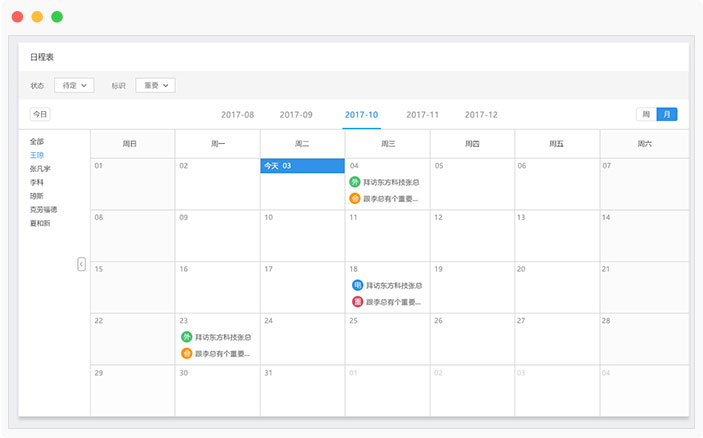Select 全部 in the people list
This screenshot has height=438, width=703.
point(37,141)
